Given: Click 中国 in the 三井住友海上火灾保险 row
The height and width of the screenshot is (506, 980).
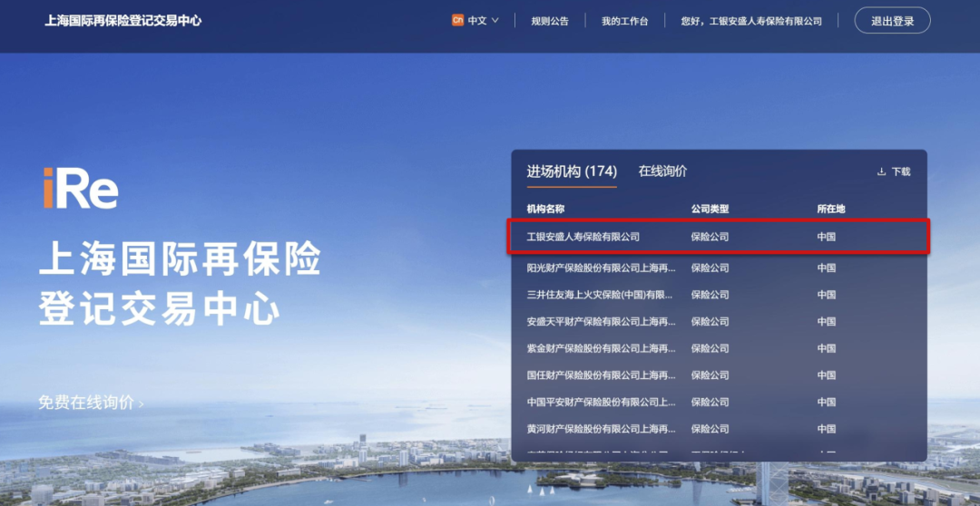Looking at the screenshot, I should click(x=827, y=295).
